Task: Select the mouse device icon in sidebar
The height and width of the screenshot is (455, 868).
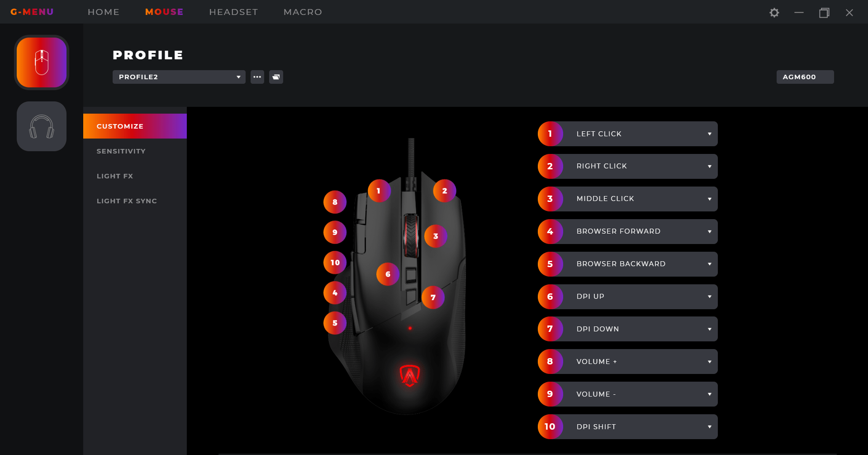Action: (x=42, y=62)
